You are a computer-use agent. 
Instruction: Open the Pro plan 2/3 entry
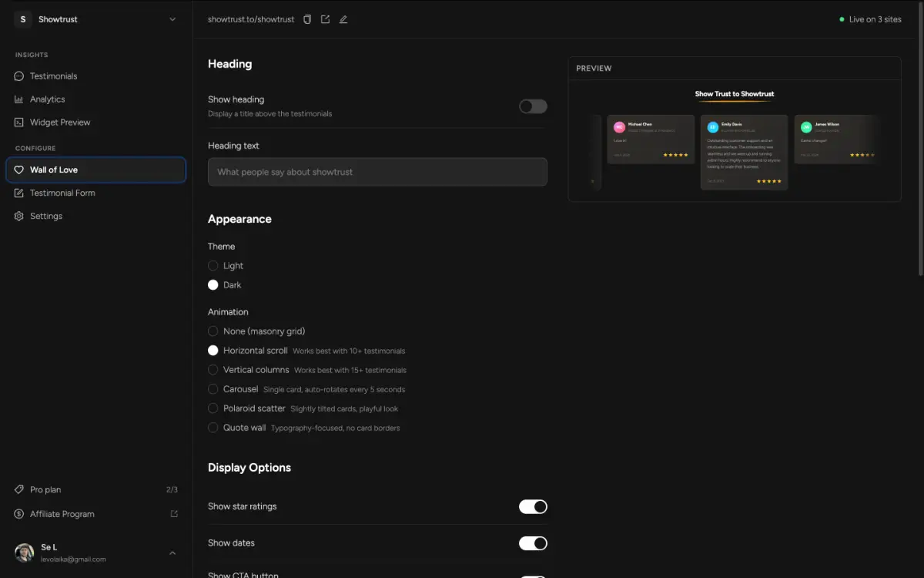(96, 489)
